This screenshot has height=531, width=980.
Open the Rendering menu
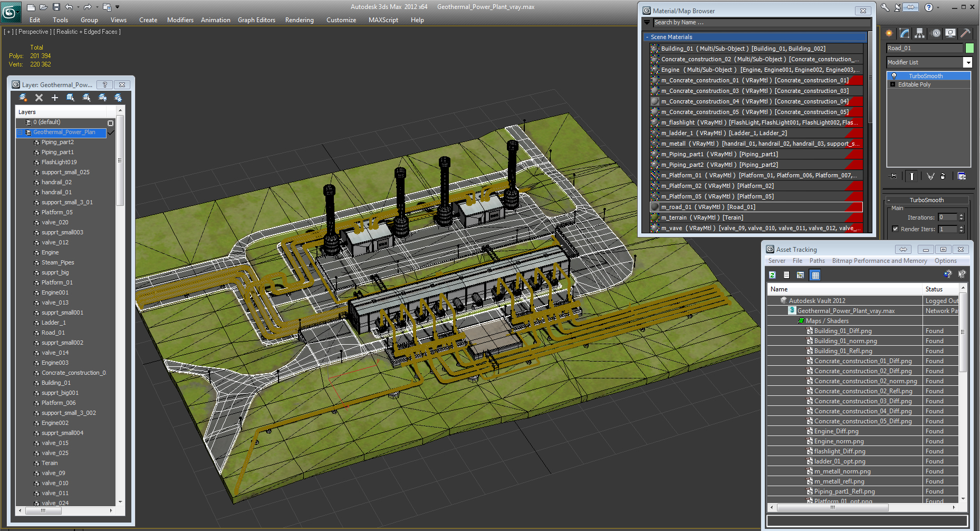(x=299, y=20)
